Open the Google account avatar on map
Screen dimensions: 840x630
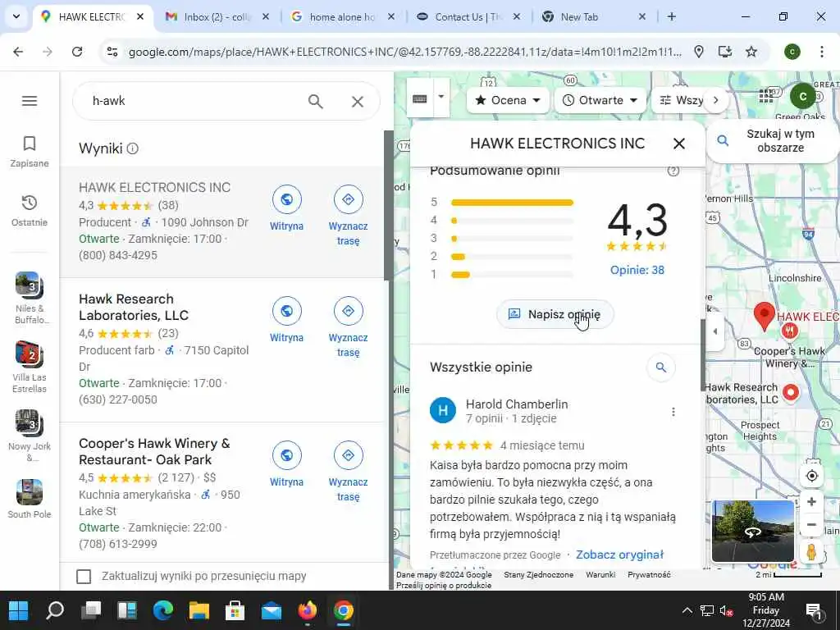pos(802,97)
